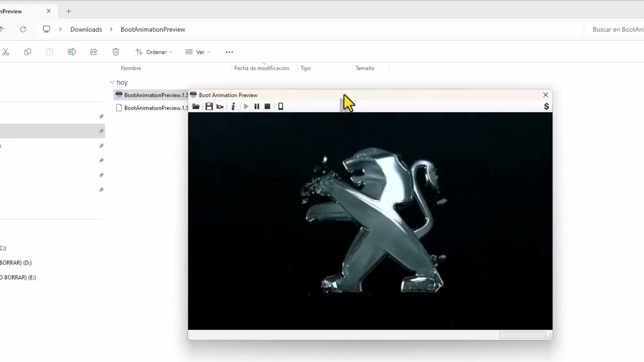The height and width of the screenshot is (362, 644).
Task: Click the monitor icon in the address bar
Action: point(47,29)
